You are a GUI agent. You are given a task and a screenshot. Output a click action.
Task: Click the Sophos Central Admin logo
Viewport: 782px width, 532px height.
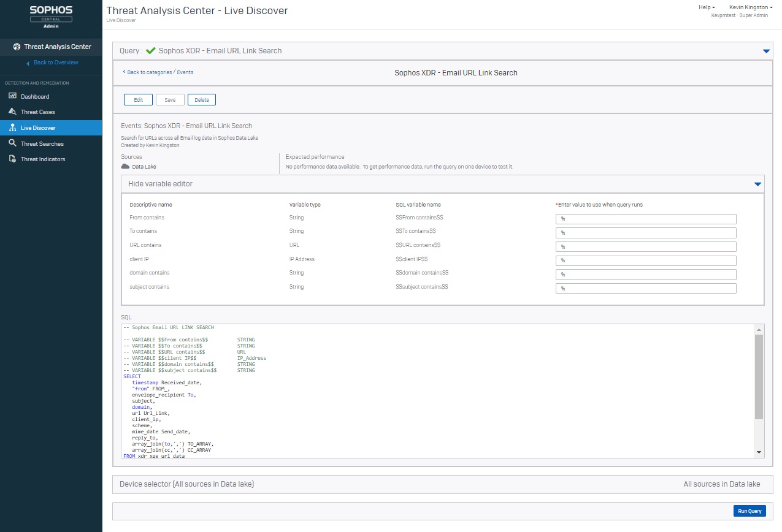[x=51, y=18]
